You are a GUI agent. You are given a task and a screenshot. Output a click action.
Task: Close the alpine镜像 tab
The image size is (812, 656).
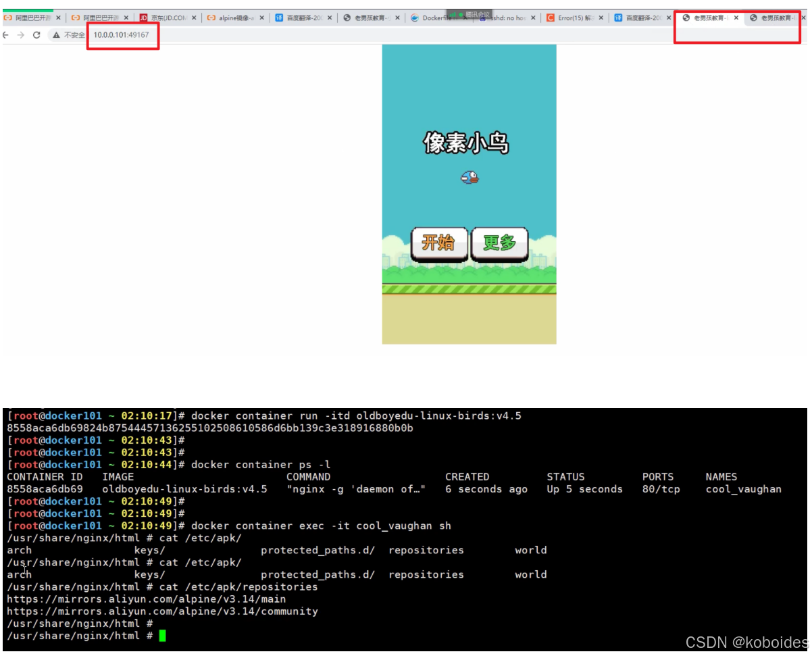pos(261,18)
